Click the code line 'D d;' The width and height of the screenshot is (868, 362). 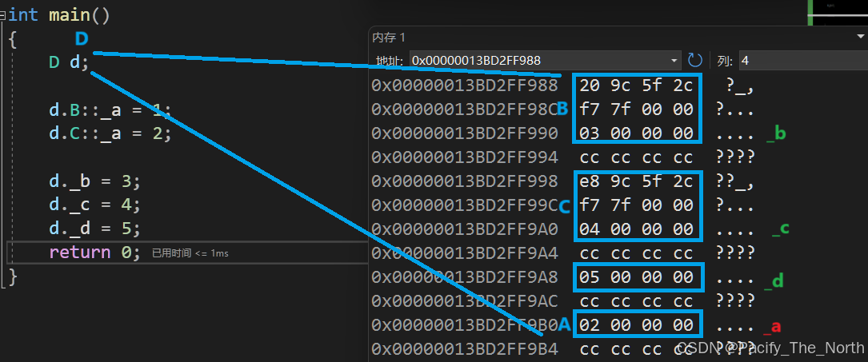69,62
